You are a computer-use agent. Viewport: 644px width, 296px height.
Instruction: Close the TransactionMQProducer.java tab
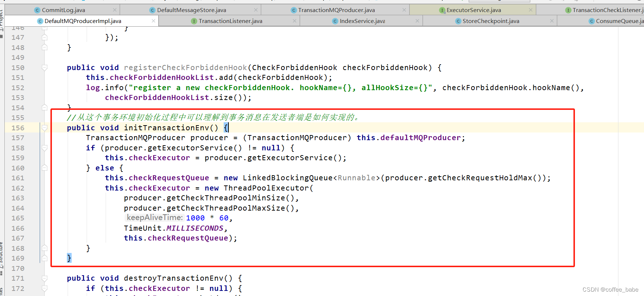tap(404, 10)
